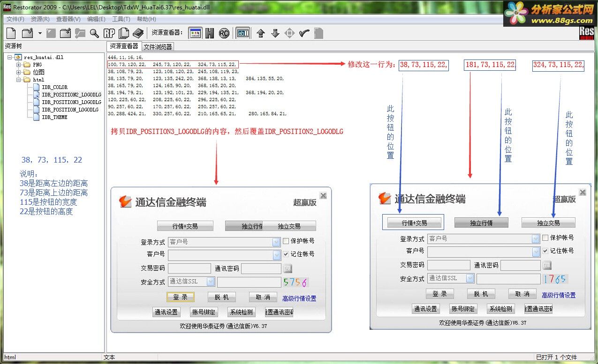This screenshot has width=598, height=364.
Task: Switch to the 文件浏览器 tab
Action: click(158, 47)
